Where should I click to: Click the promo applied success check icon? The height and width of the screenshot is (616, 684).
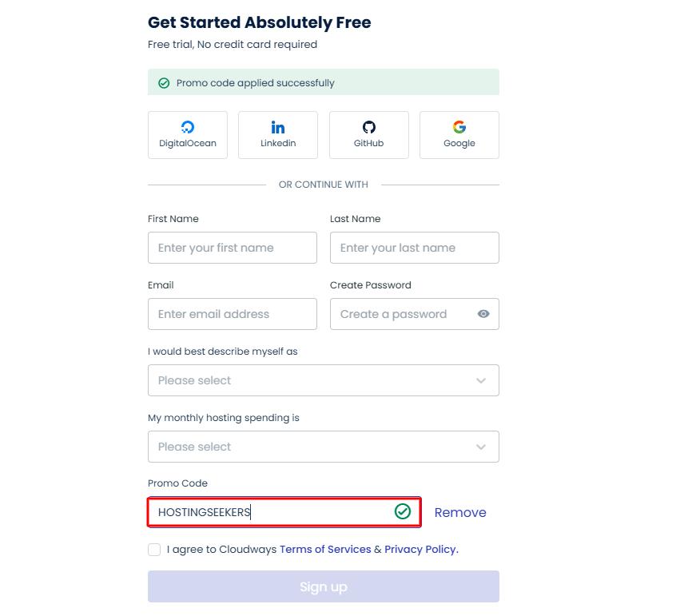(164, 83)
